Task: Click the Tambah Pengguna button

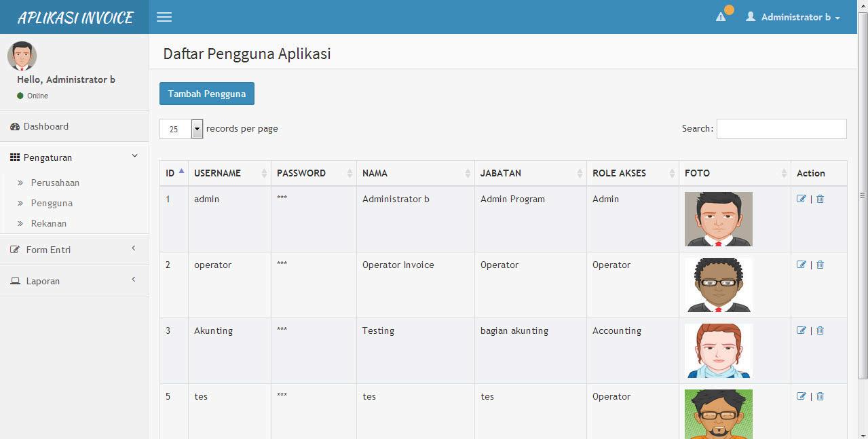Action: pyautogui.click(x=207, y=94)
